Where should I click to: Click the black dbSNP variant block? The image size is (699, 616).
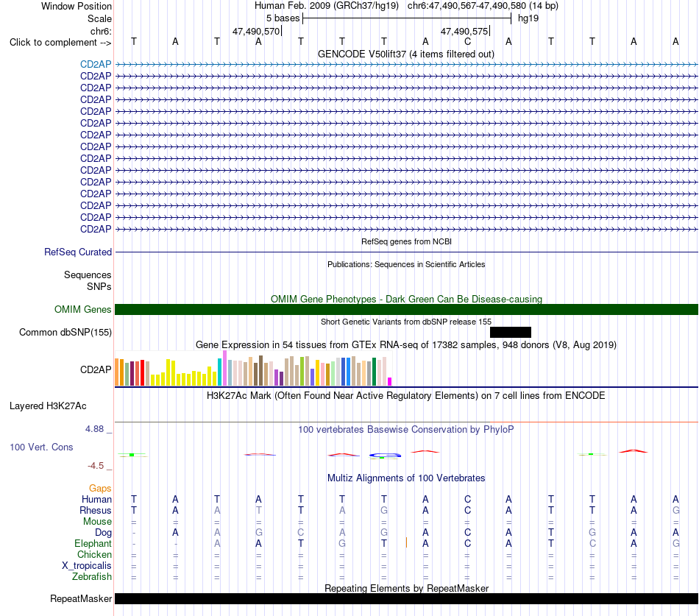pyautogui.click(x=511, y=333)
